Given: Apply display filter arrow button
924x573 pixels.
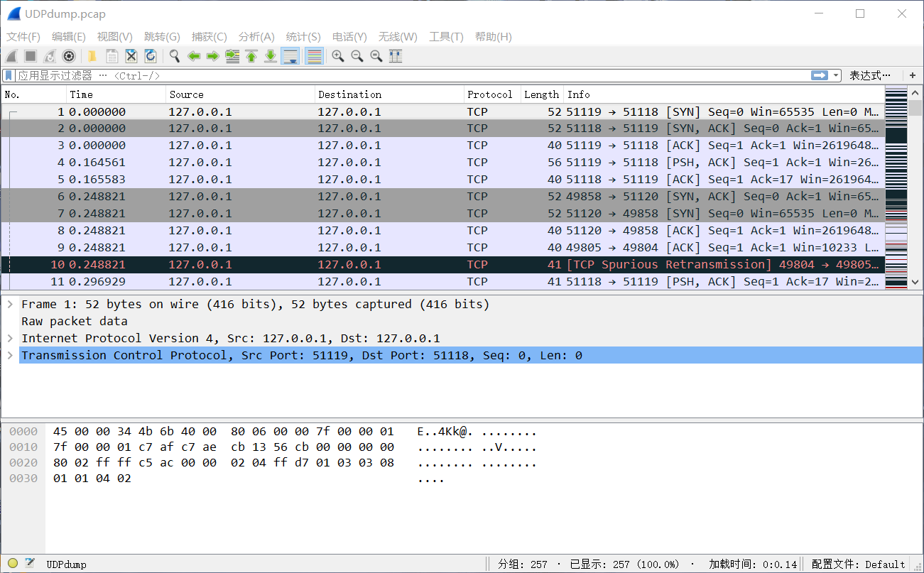Looking at the screenshot, I should 820,75.
